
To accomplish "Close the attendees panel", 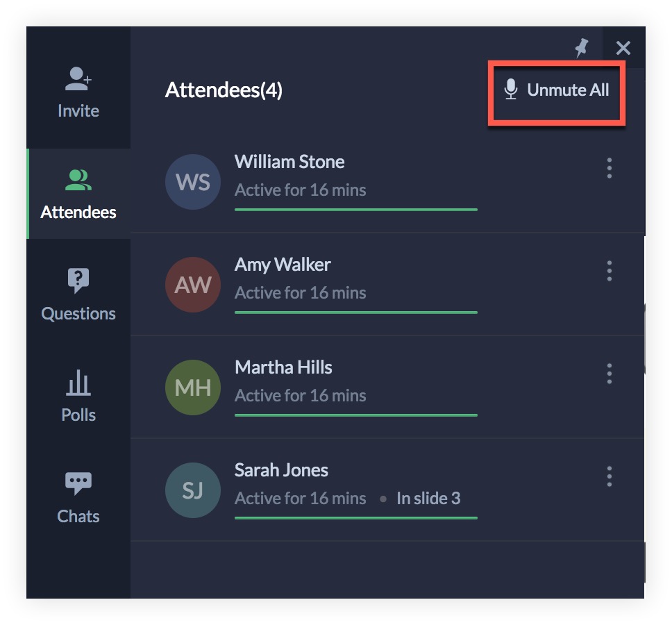I will pos(623,48).
